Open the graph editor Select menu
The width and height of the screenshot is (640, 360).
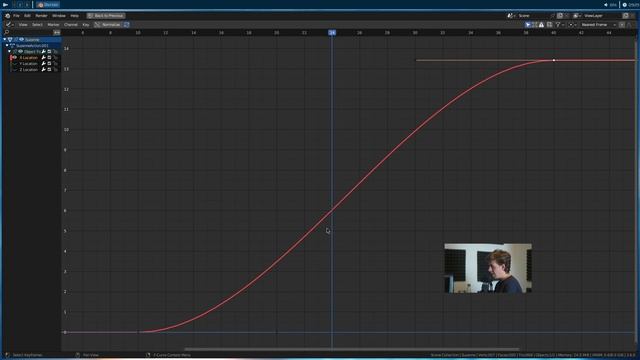(37, 24)
